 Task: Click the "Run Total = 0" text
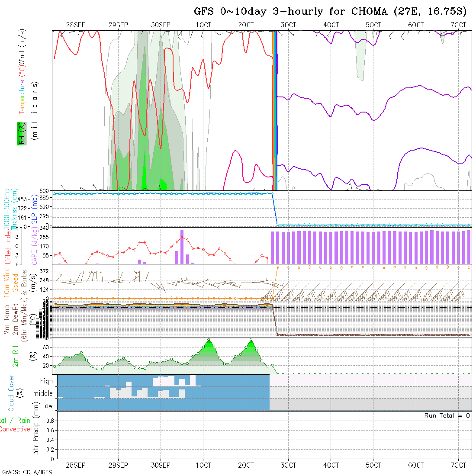tap(447, 415)
